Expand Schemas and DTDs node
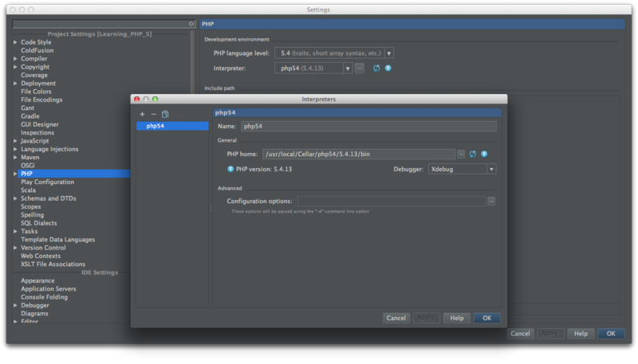Image resolution: width=638 pixels, height=364 pixels. [15, 198]
